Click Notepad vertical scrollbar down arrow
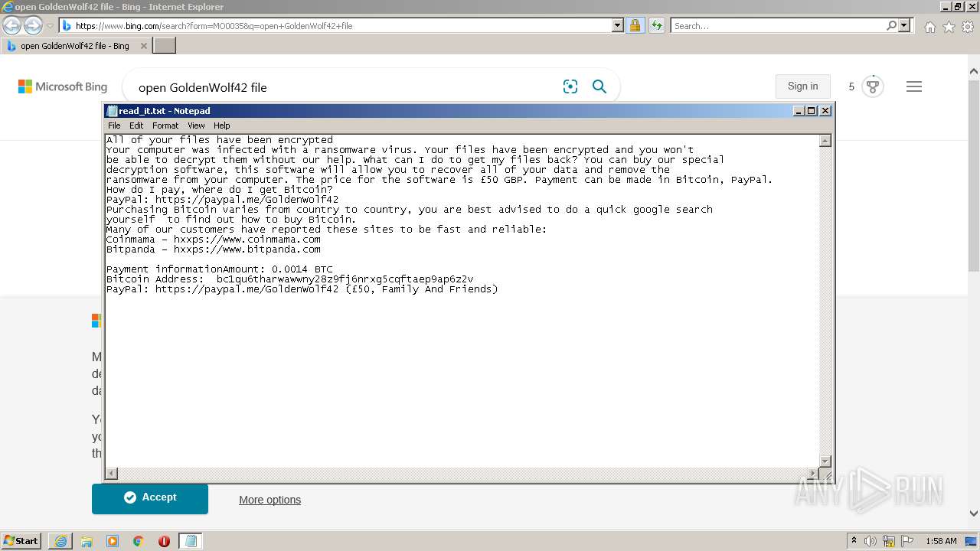980x551 pixels. [825, 461]
